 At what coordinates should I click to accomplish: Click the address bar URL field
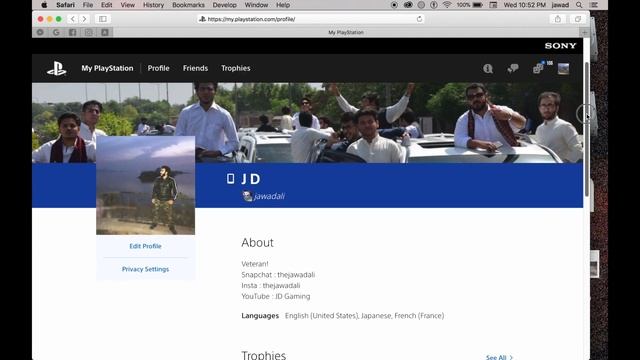pyautogui.click(x=311, y=19)
